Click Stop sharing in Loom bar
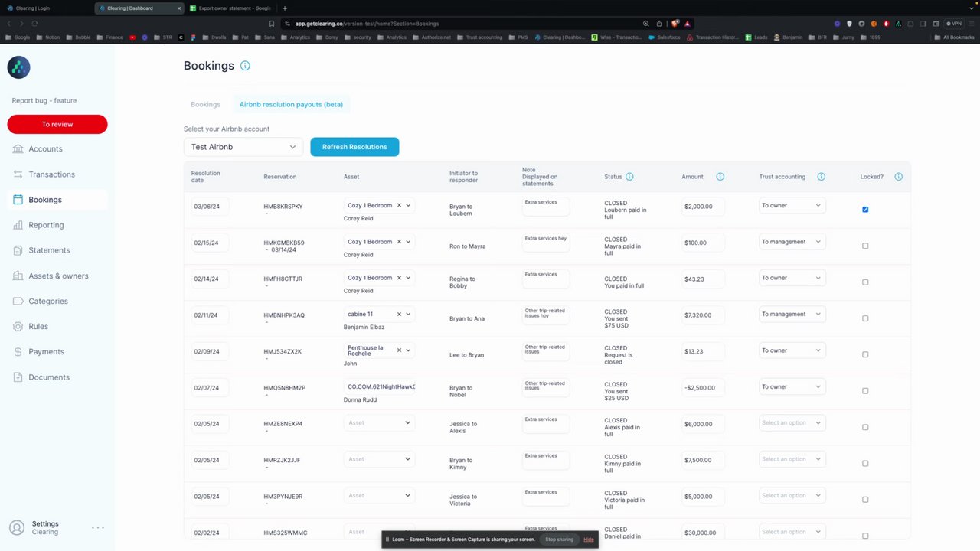Viewport: 980px width, 551px height. pyautogui.click(x=559, y=540)
